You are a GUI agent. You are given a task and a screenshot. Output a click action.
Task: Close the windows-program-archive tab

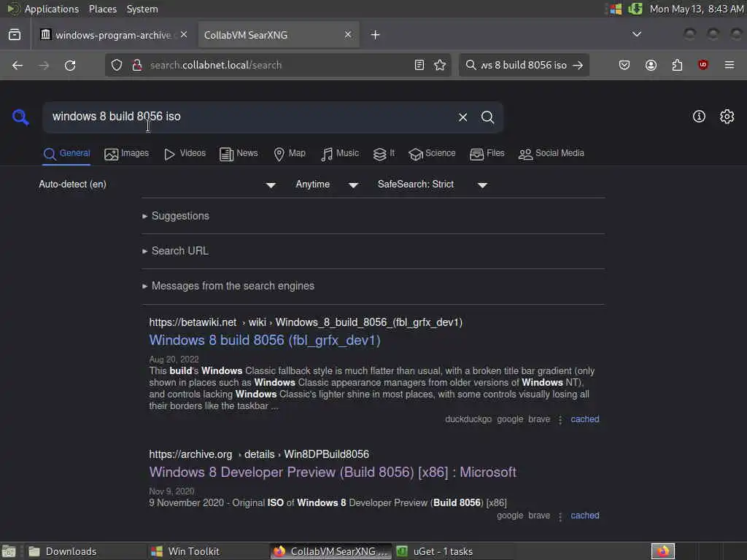click(184, 35)
